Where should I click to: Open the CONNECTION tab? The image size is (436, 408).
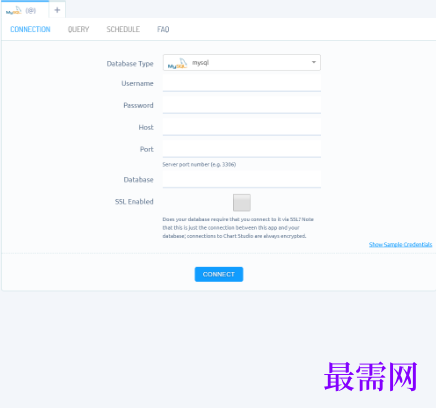tap(30, 29)
